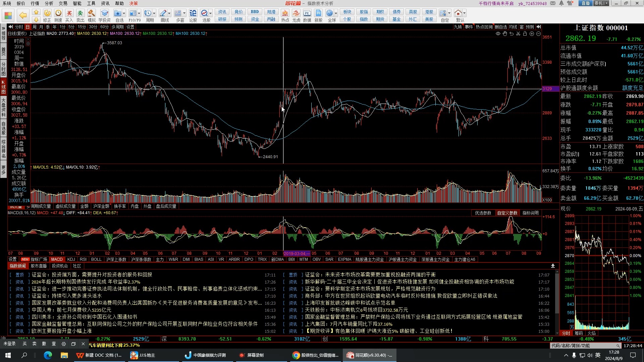Switch to the KDJ indicator tab
Screen dimensions: 644x362
71,259
